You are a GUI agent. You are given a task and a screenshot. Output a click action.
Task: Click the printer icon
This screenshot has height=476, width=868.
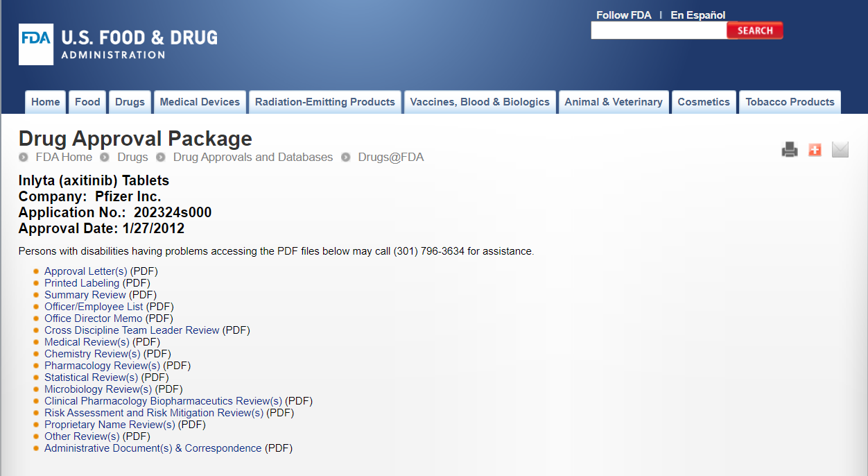click(x=790, y=149)
